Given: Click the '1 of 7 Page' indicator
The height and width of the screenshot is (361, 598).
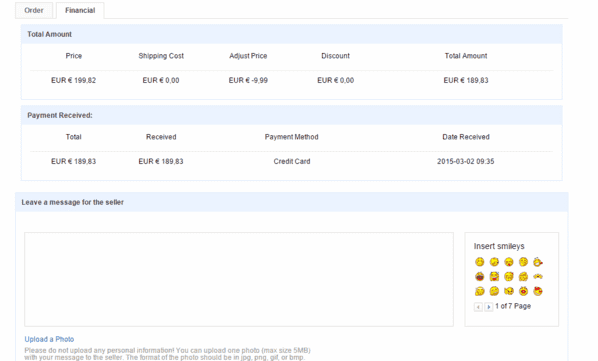Looking at the screenshot, I should tap(513, 306).
